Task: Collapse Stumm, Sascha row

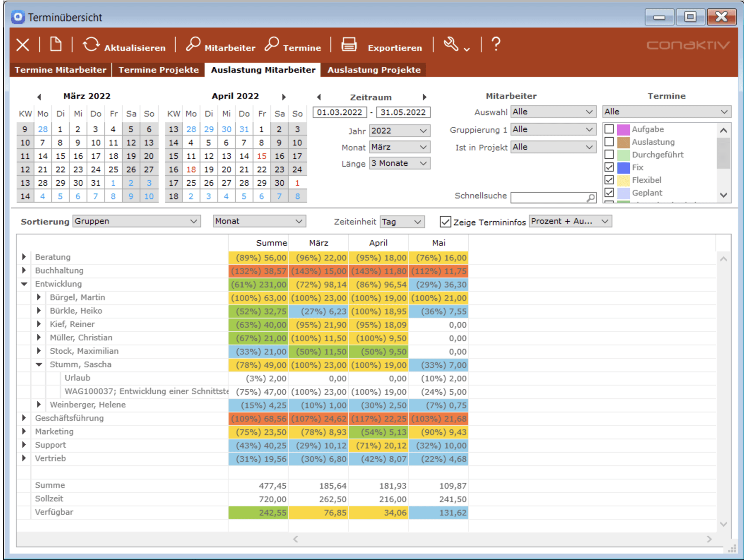Action: tap(39, 364)
